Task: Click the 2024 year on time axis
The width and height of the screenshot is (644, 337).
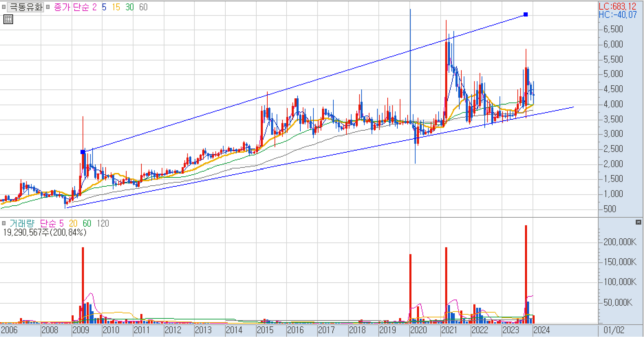Action: click(541, 330)
